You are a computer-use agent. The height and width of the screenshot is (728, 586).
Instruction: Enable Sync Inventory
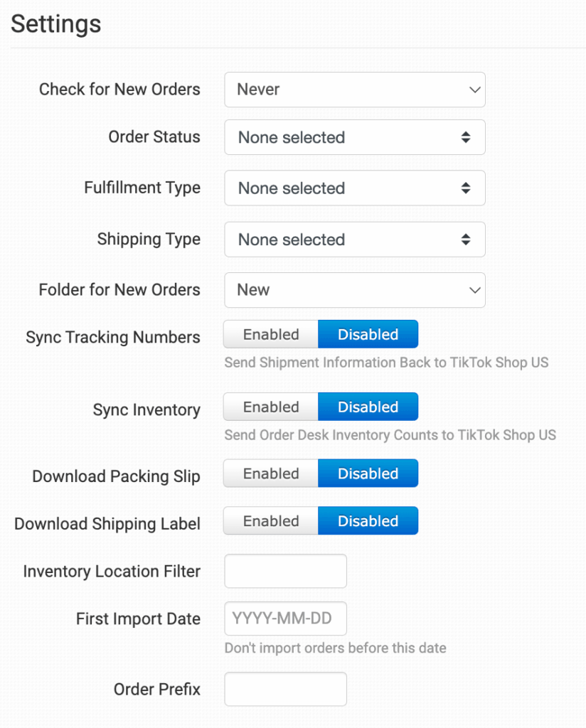click(271, 407)
